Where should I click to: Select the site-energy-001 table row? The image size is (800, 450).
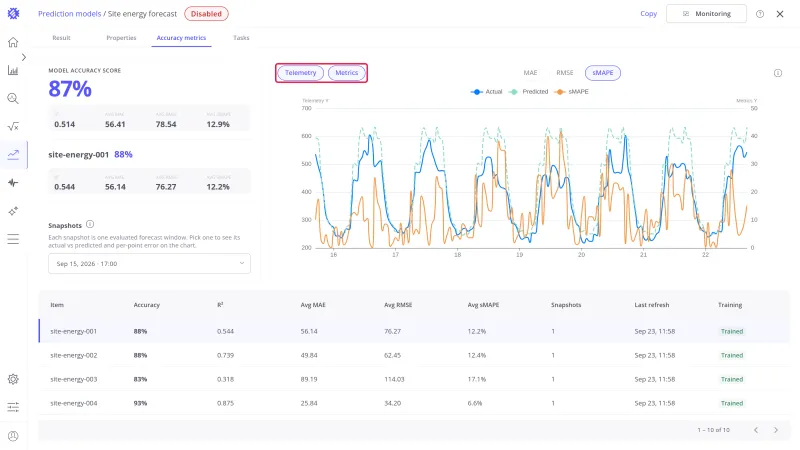(414, 331)
